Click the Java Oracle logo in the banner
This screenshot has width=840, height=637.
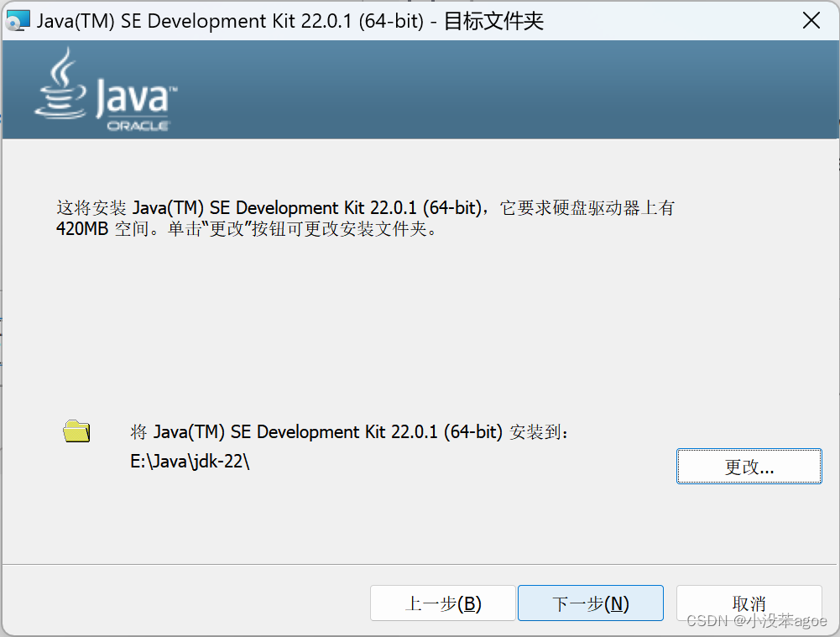tap(106, 90)
